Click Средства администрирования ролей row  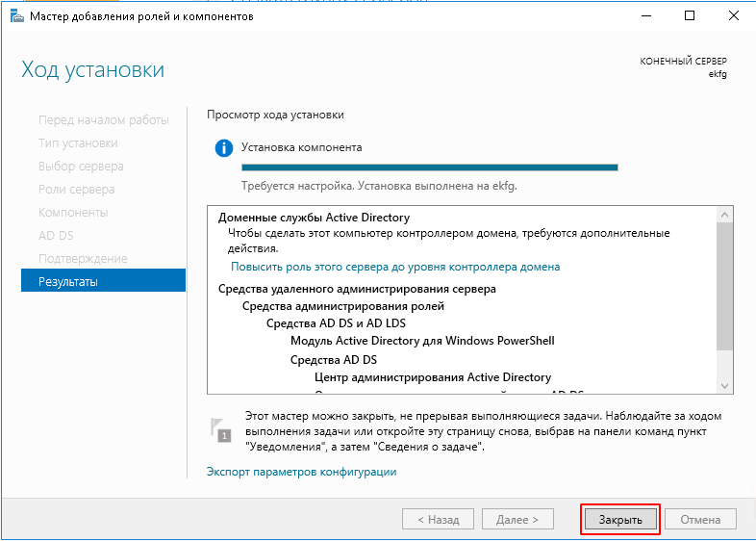pyautogui.click(x=342, y=306)
